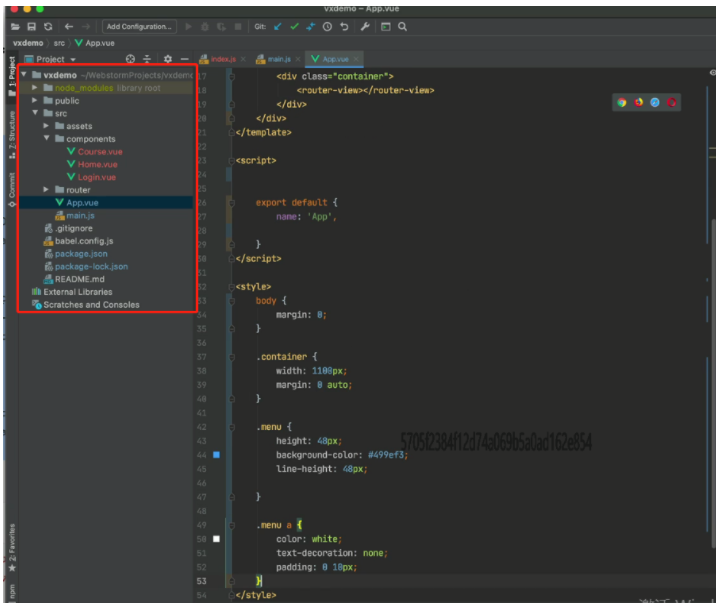
Task: Close the index.js tab
Action: [243, 59]
